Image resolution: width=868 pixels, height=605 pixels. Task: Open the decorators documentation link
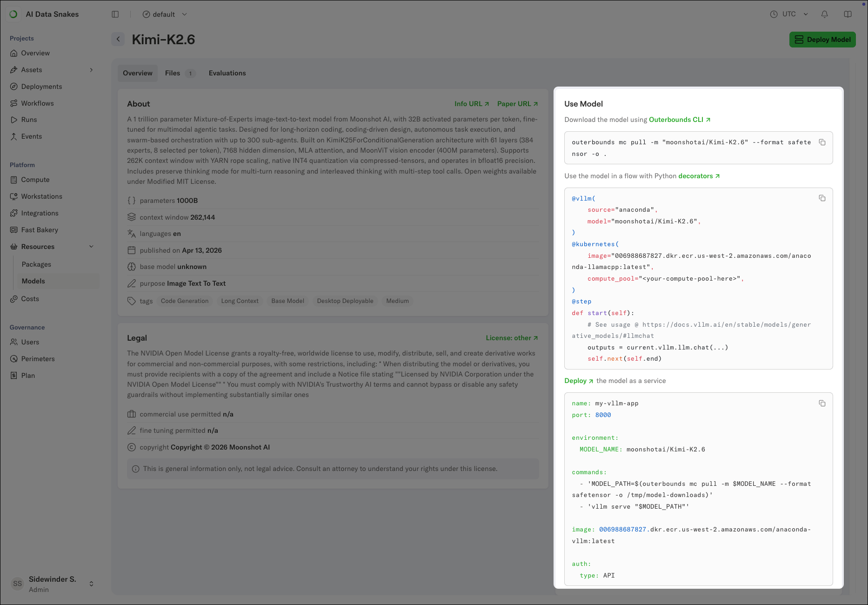pos(699,176)
